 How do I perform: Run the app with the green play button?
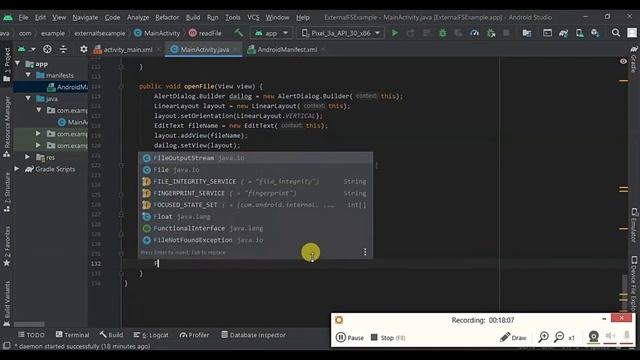pos(395,33)
